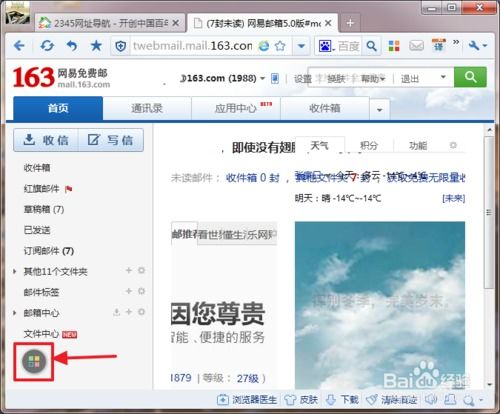
Task: Add a folder via plus next to 其他11个文件夹
Action: (x=129, y=270)
